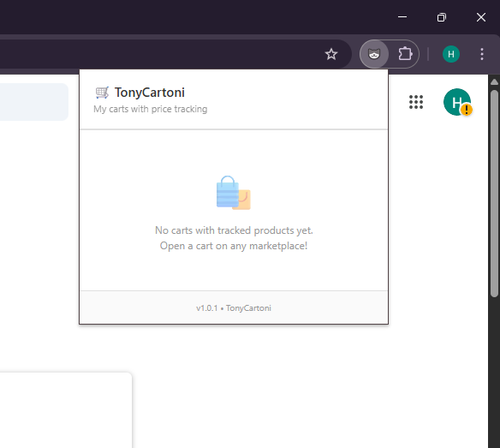Click the shopping bags empty-state illustration

[x=233, y=193]
